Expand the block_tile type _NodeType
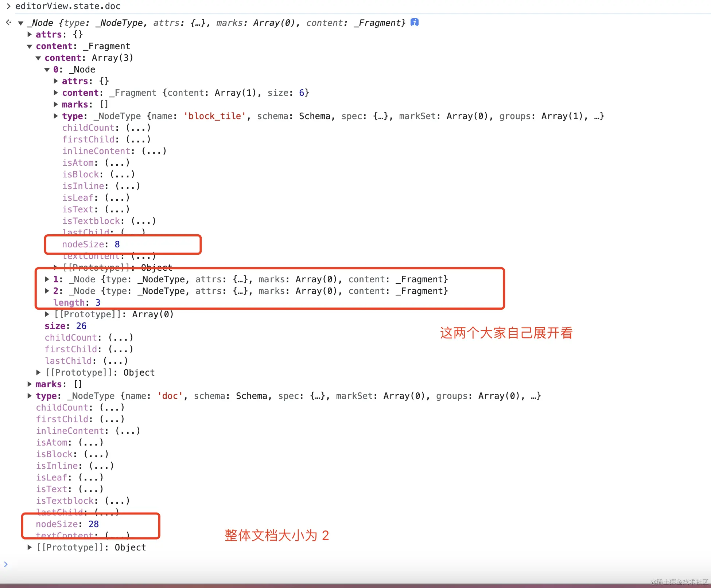The height and width of the screenshot is (588, 711). point(56,116)
